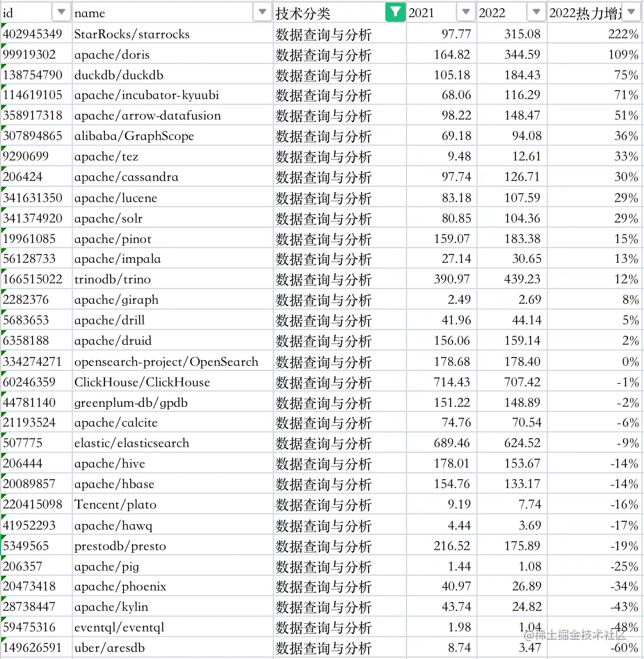
Task: Click id cell 20089857
Action: pos(36,484)
